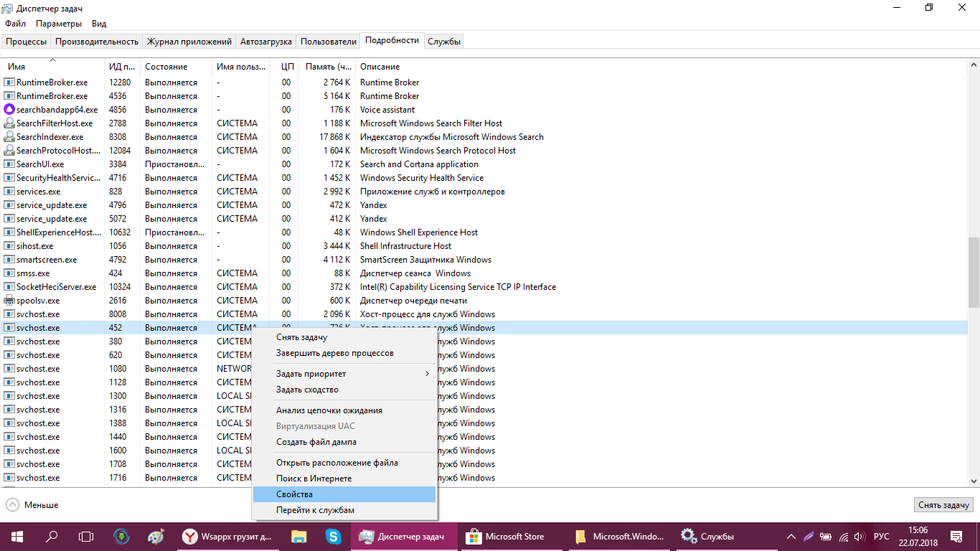Open the Paint app from taskbar
The image size is (980, 551).
[x=156, y=537]
